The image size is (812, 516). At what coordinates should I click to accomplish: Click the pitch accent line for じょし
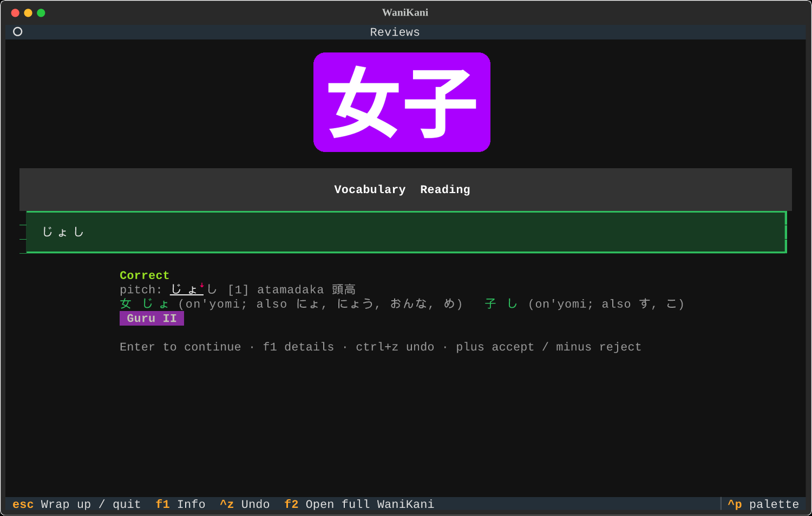pos(238,290)
